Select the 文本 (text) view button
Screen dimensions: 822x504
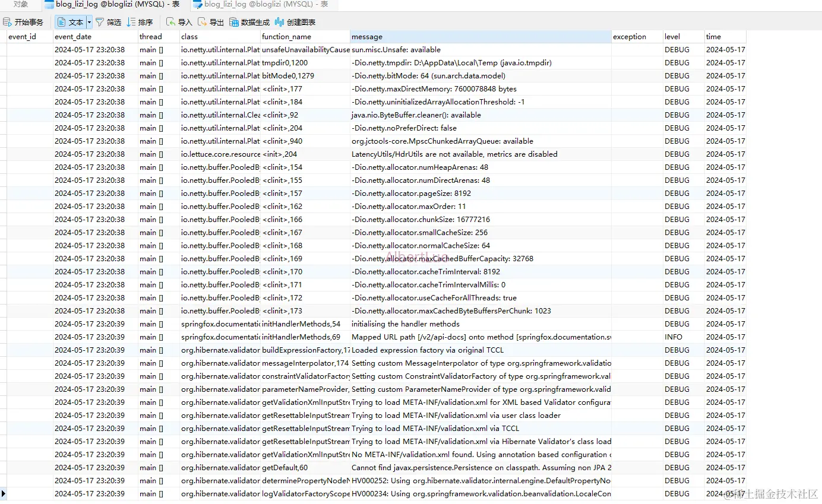point(70,22)
